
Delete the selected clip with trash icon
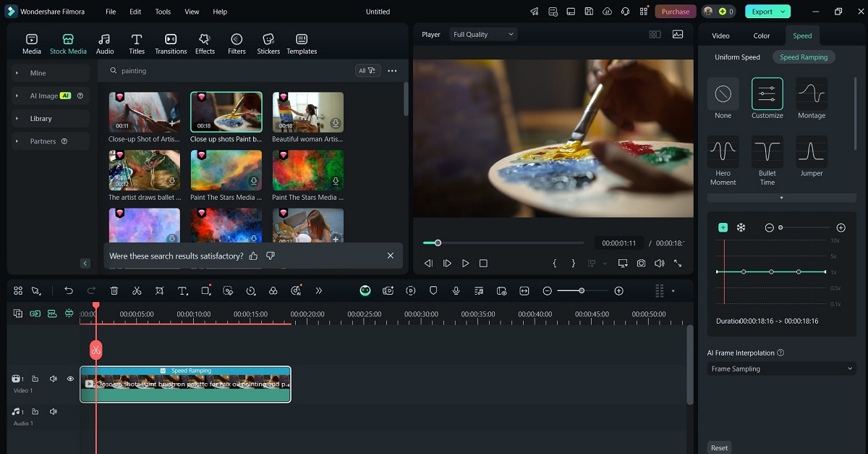pyautogui.click(x=114, y=290)
